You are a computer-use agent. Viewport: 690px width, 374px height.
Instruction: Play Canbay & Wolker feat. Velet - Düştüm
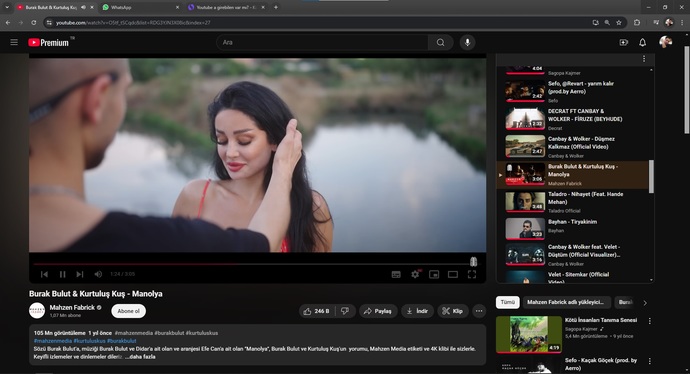pos(572,255)
